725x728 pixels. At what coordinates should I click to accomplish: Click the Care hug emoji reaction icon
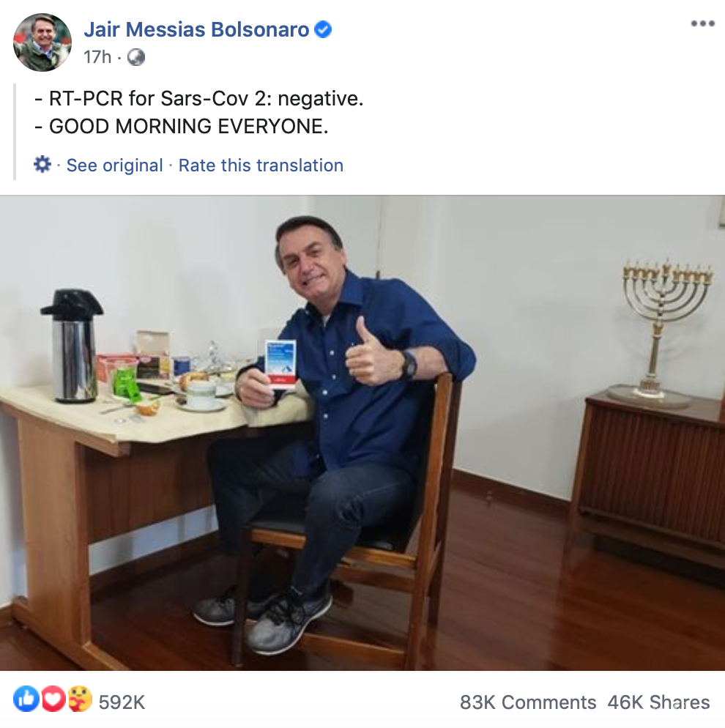[79, 699]
